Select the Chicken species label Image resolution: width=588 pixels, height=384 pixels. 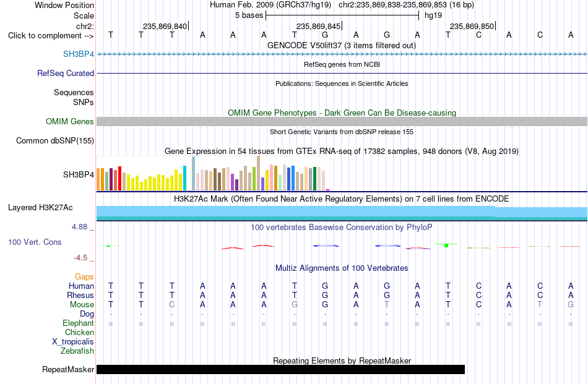pos(79,332)
